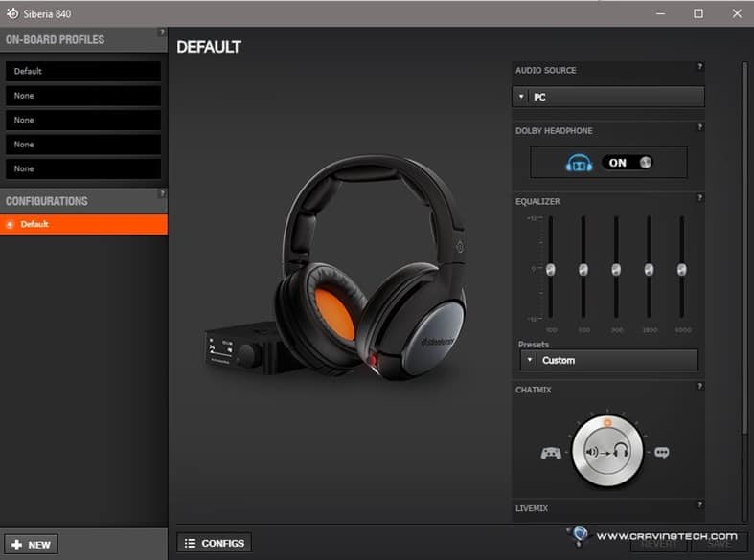Screen dimensions: 754x560
Task: Click the middle equalizer band slider handle
Action: coord(616,269)
